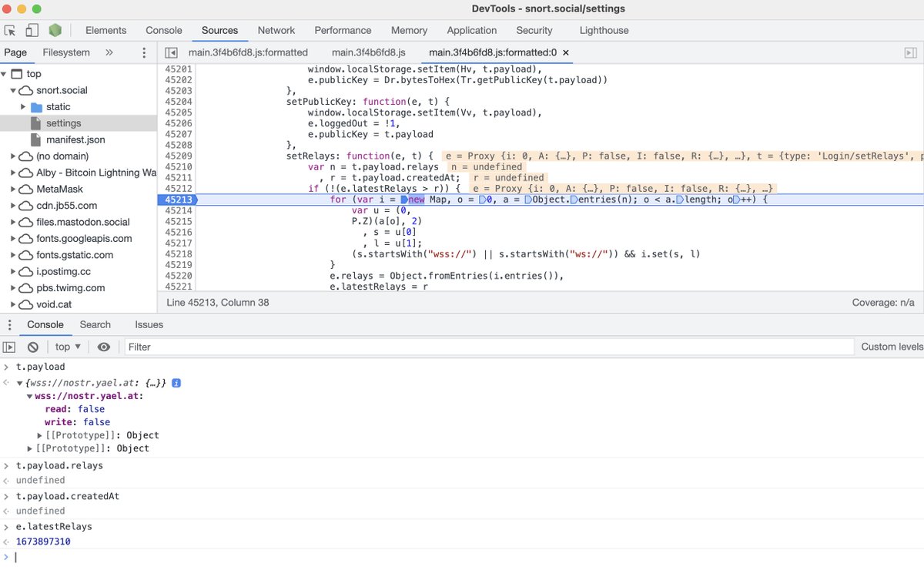Click the macOS window green zoom button

point(37,9)
